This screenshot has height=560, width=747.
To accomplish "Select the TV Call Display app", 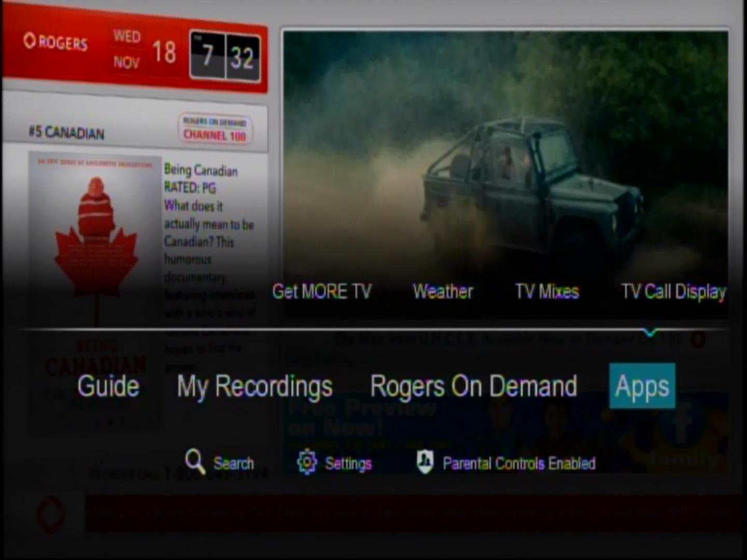I will click(x=673, y=291).
